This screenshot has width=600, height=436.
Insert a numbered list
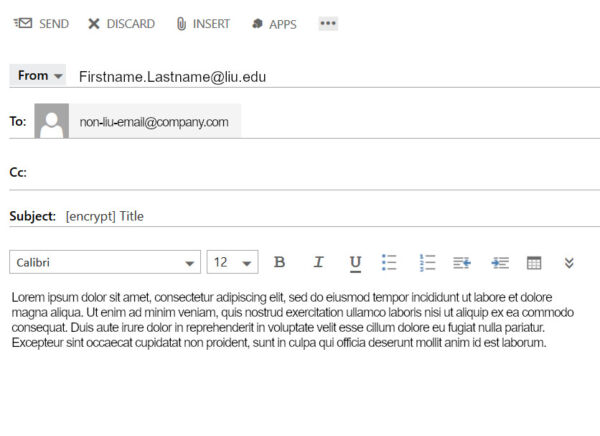pos(427,262)
